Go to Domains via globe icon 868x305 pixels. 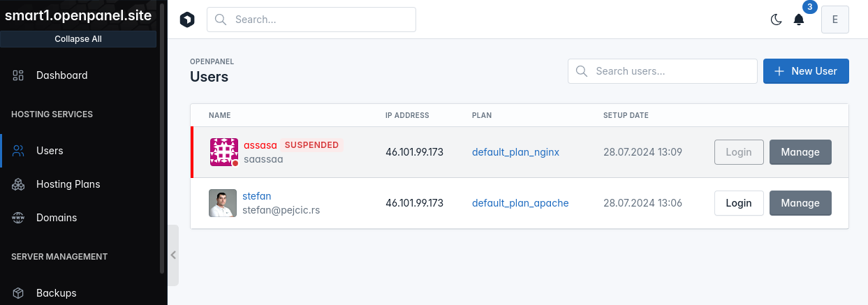[19, 218]
